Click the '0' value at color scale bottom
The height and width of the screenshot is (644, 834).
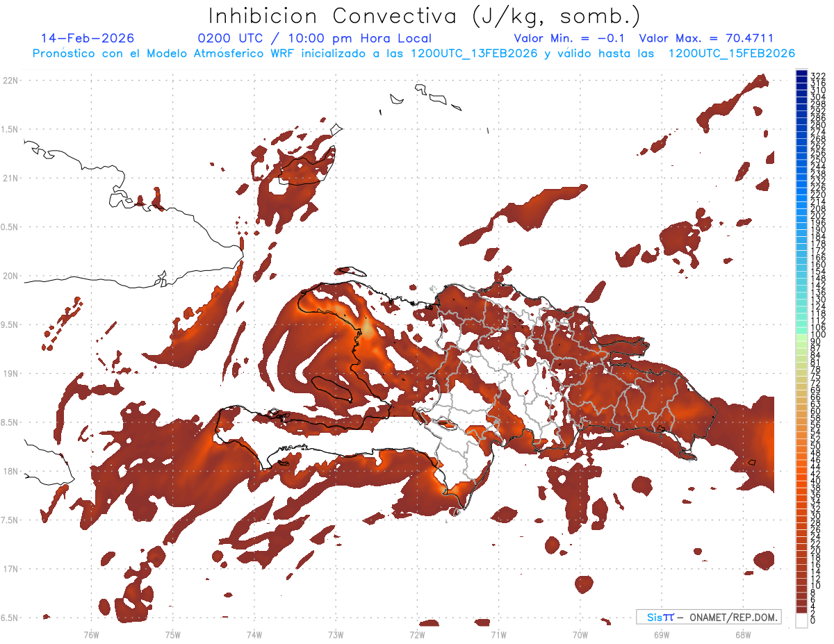coord(812,619)
